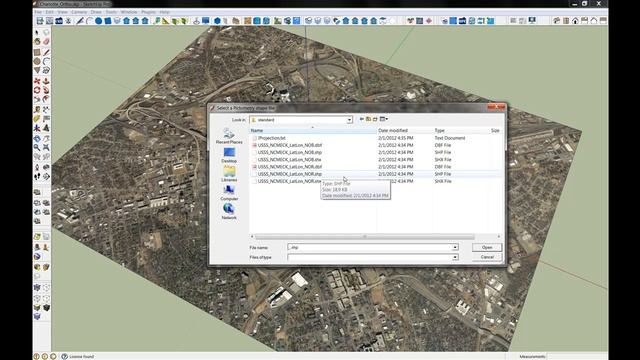Image resolution: width=640 pixels, height=360 pixels.
Task: Select the arrow Select tool
Action: point(37,32)
